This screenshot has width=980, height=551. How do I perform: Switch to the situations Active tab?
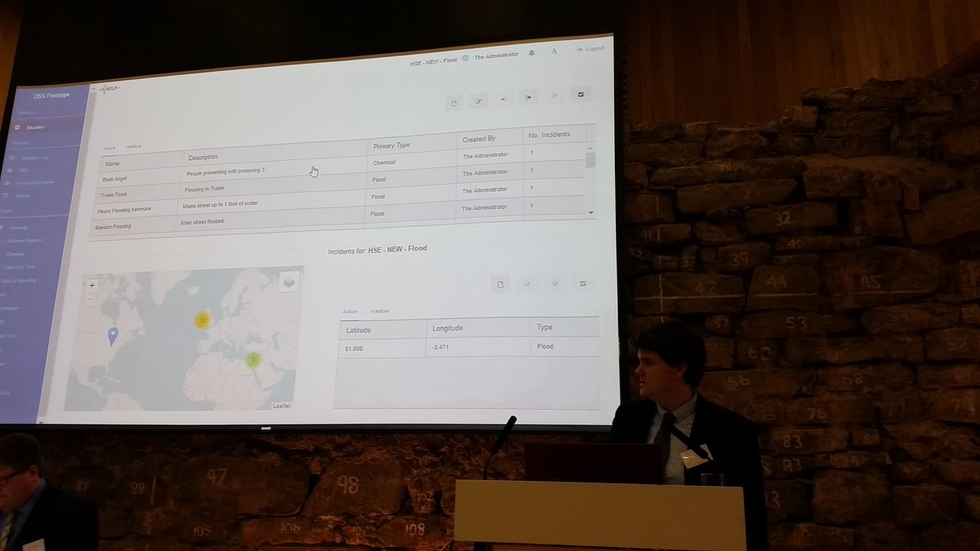point(109,148)
